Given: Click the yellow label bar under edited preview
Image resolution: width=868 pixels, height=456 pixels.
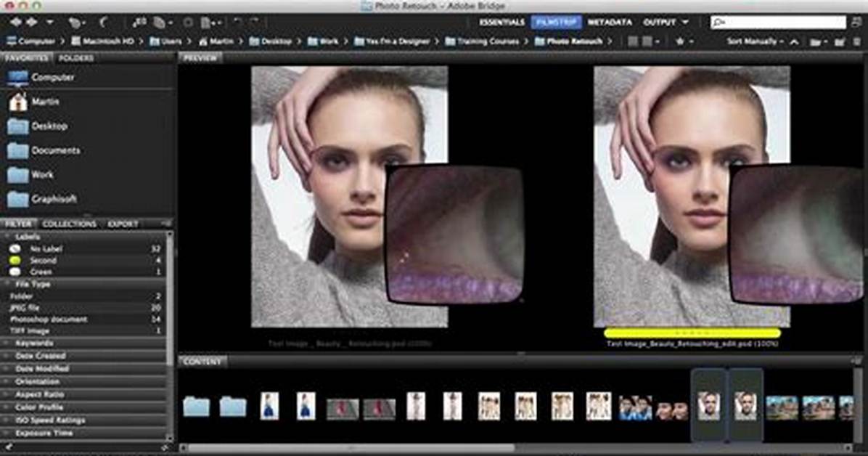Looking at the screenshot, I should [x=692, y=333].
